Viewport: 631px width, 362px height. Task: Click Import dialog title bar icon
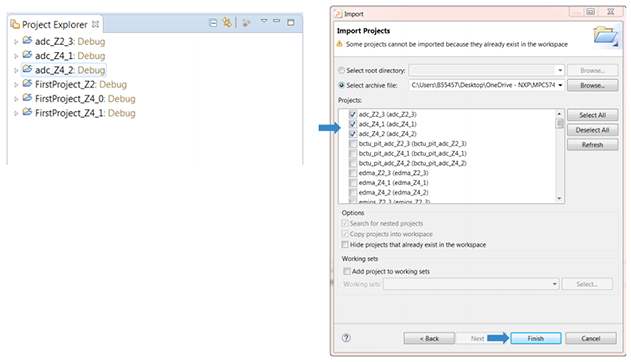click(338, 14)
